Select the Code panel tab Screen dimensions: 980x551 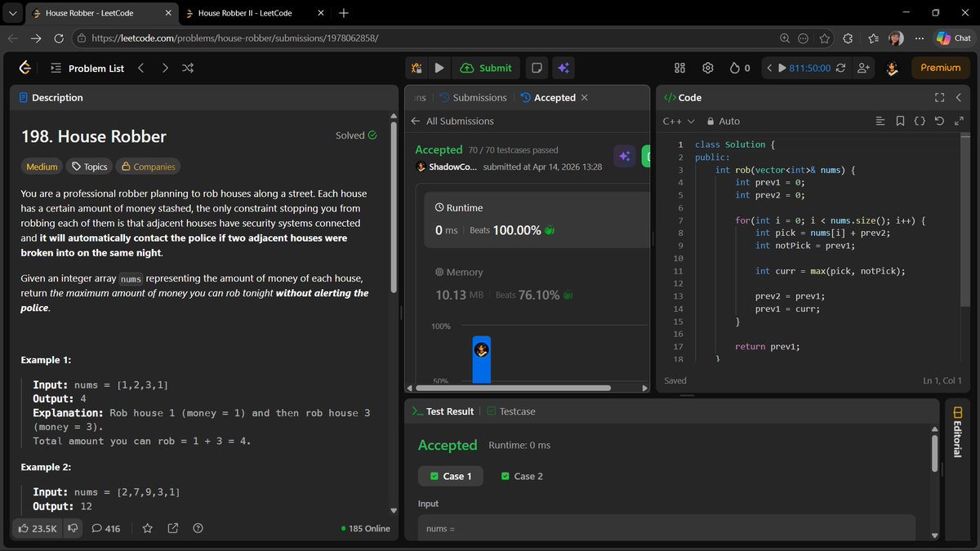coord(683,97)
